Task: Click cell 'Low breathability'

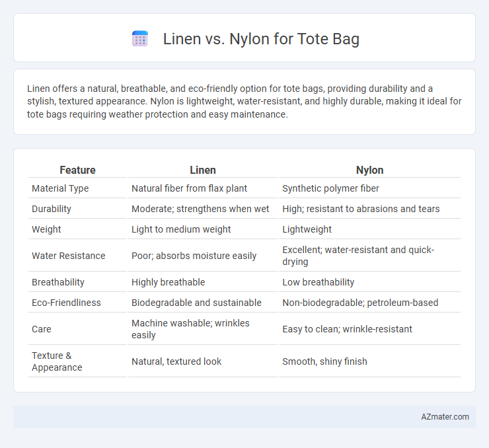Action: click(x=318, y=282)
